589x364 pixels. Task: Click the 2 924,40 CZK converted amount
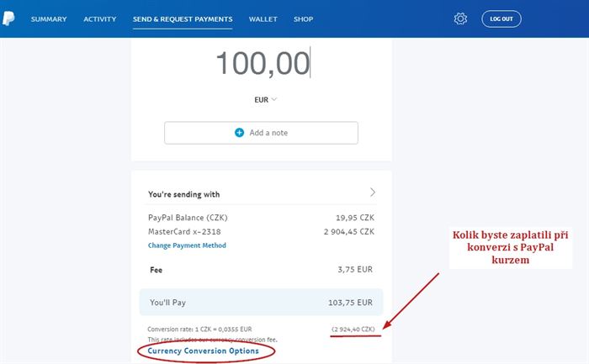point(353,329)
